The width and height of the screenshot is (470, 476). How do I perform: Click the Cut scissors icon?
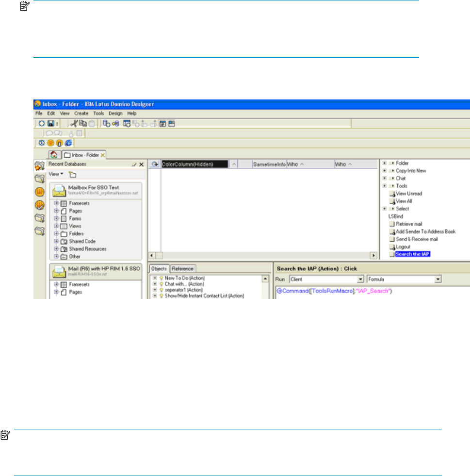[x=74, y=123]
